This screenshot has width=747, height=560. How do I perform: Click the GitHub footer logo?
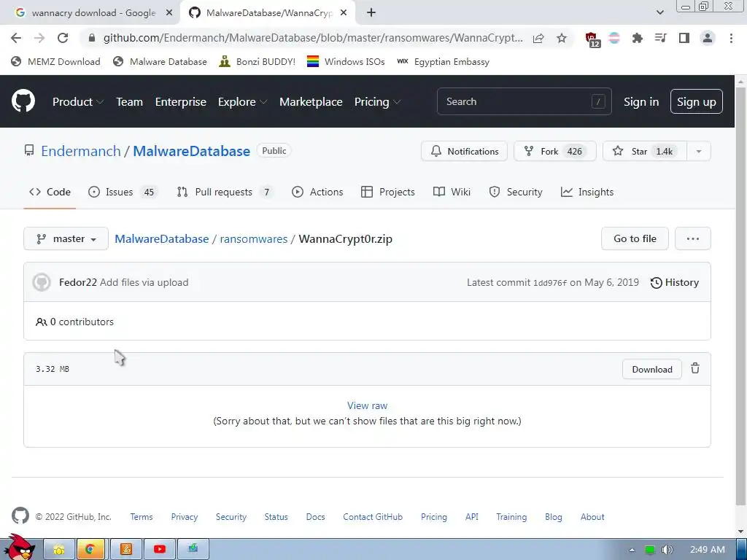[20, 516]
